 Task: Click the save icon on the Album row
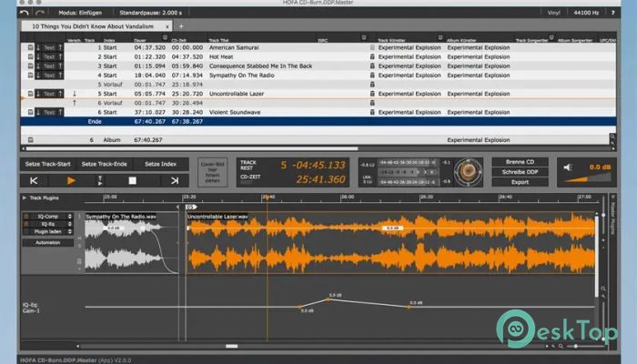(x=30, y=140)
